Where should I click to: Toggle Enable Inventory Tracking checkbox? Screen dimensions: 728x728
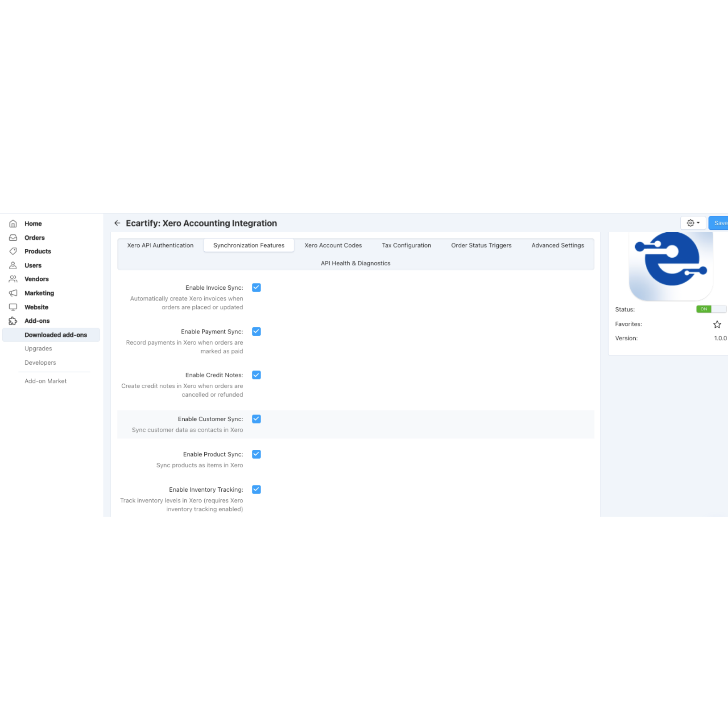[256, 489]
